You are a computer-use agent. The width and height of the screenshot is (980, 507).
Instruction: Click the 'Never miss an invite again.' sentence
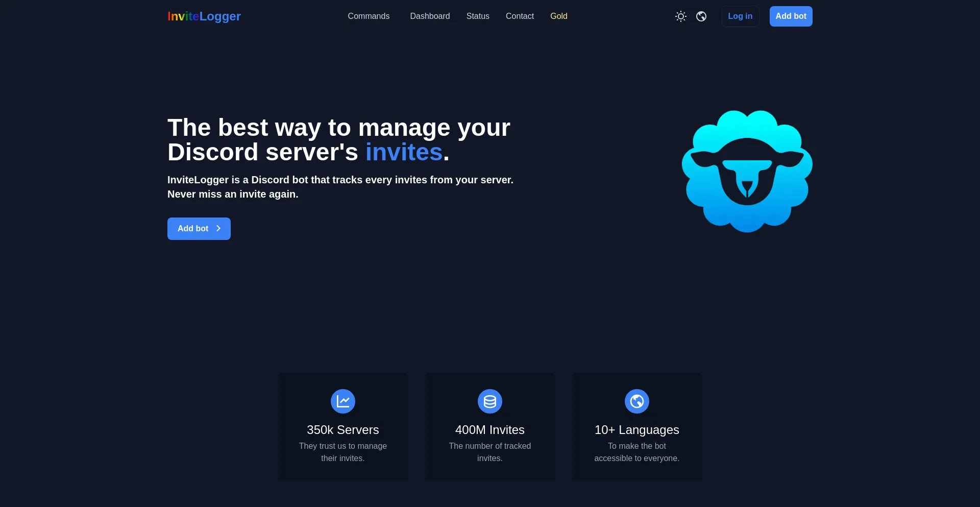(x=233, y=194)
